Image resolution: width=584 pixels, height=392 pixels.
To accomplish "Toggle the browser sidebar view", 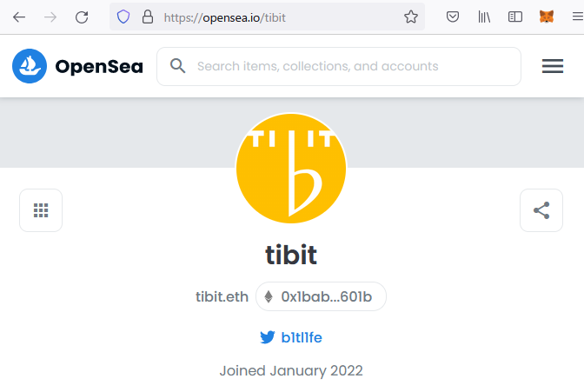I will tap(515, 17).
